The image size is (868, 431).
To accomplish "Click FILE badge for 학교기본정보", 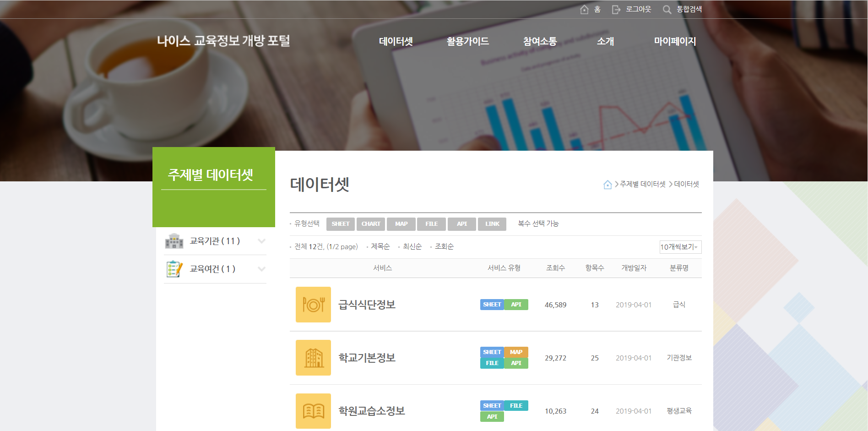I will click(x=492, y=363).
